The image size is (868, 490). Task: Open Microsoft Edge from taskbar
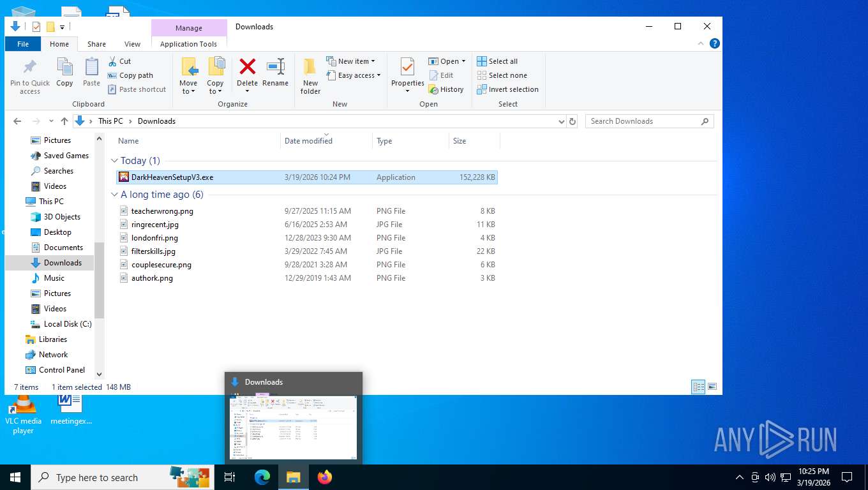point(262,477)
